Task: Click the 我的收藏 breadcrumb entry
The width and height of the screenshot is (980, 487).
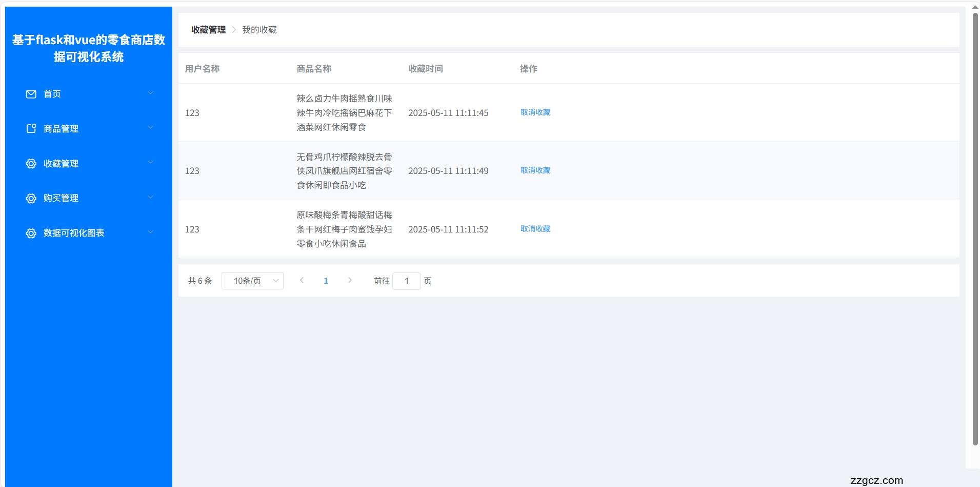Action: point(259,29)
